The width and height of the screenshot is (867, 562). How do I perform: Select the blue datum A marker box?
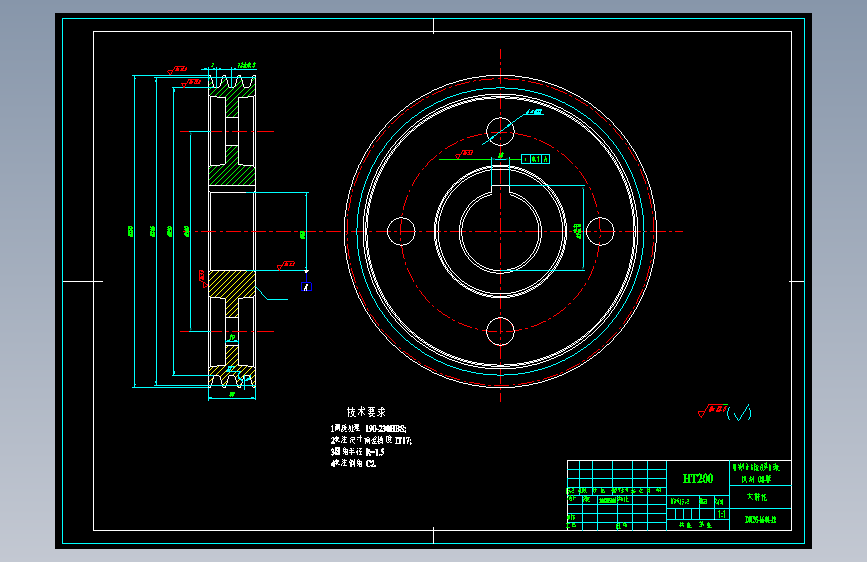306,287
